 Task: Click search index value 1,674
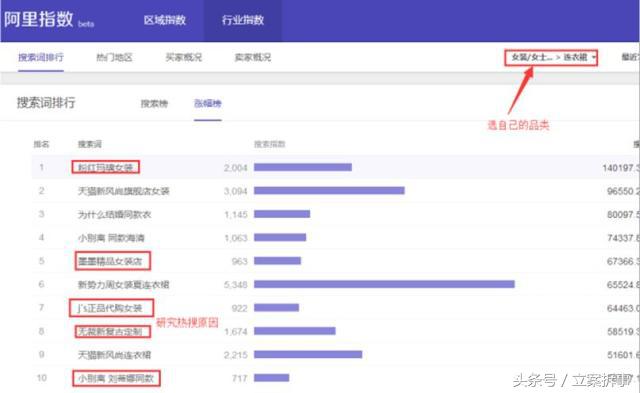click(236, 332)
